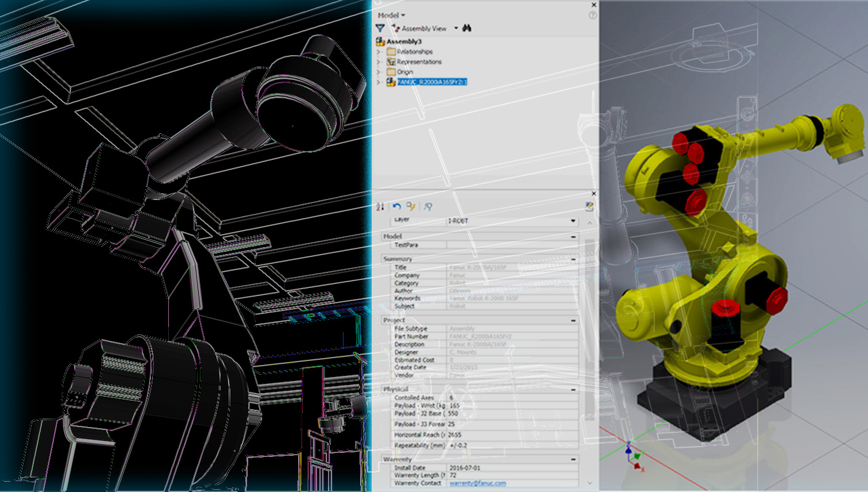This screenshot has width=868, height=492.
Task: Click the blue magnifier search icon
Action: pyautogui.click(x=428, y=206)
